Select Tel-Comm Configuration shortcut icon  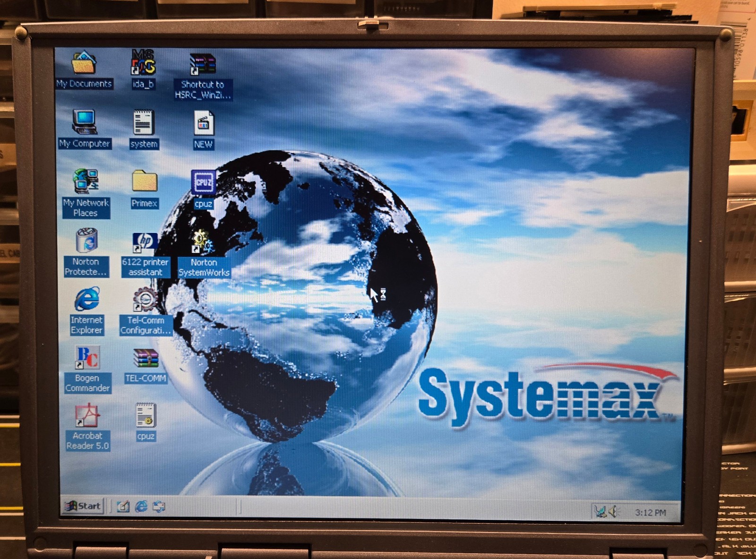(145, 300)
